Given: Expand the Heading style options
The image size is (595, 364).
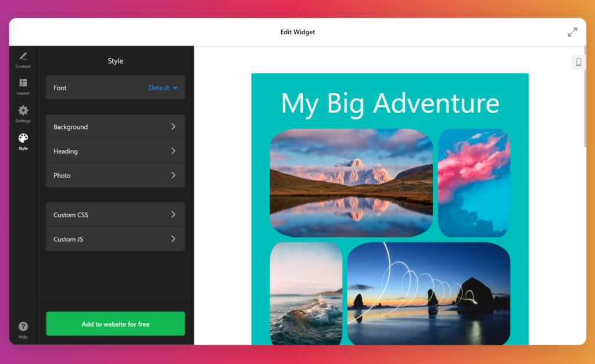Looking at the screenshot, I should [x=115, y=151].
